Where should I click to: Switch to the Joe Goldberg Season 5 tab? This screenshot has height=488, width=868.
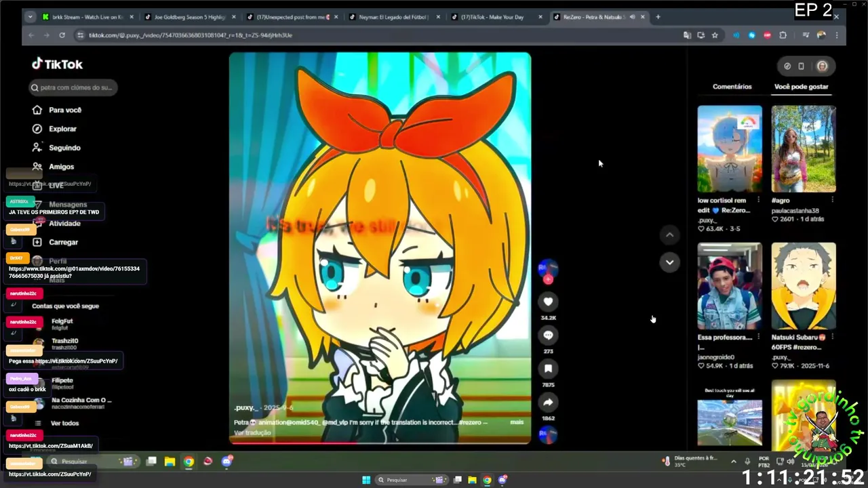[190, 17]
